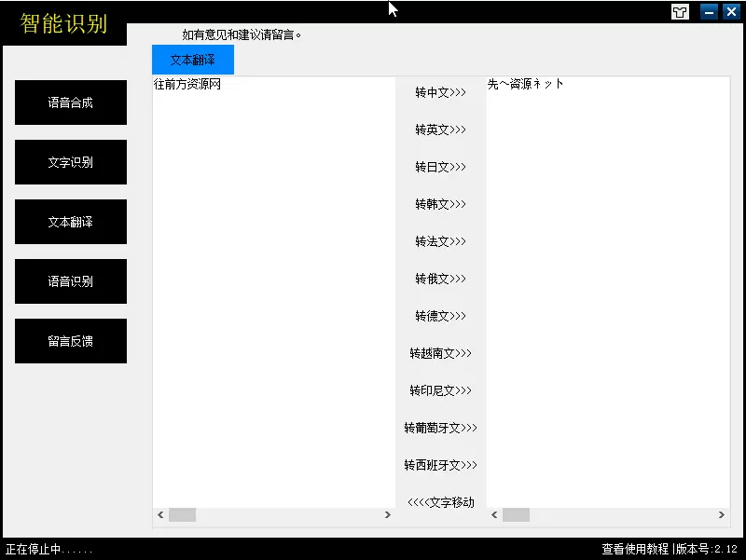Viewport: 746px width, 560px height.
Task: Translate with 转法文>>>
Action: 440,241
